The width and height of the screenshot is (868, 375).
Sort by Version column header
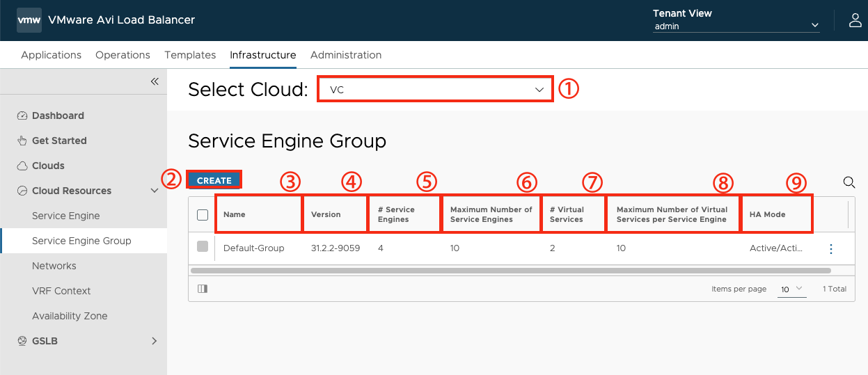point(326,214)
